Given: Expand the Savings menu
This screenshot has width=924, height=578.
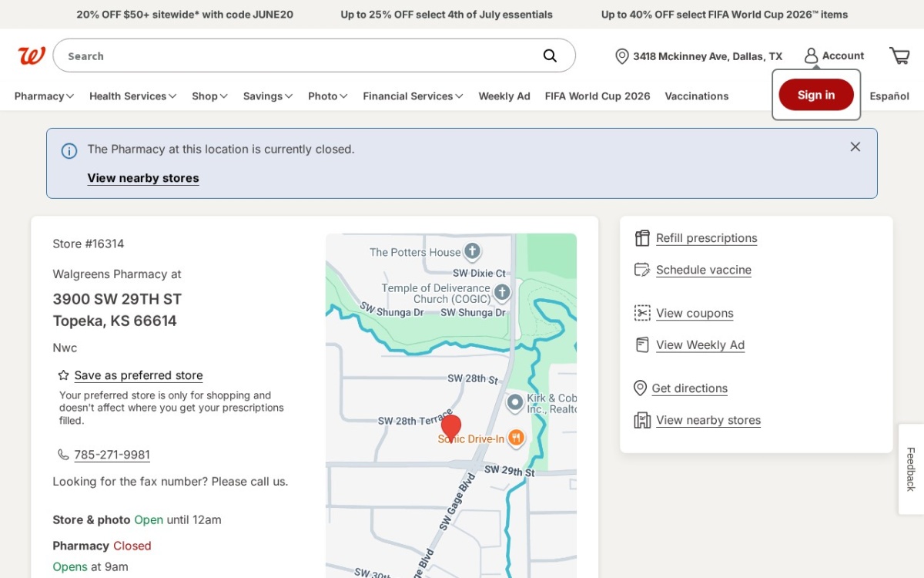Looking at the screenshot, I should [268, 96].
